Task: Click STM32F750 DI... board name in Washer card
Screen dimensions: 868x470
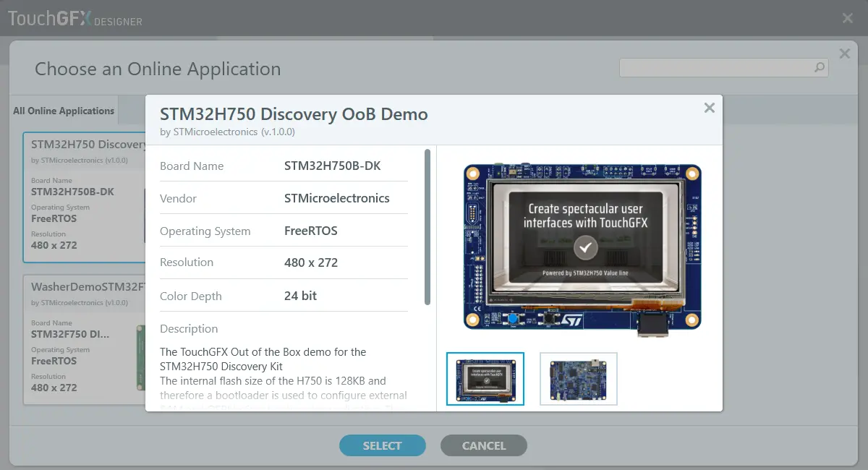Action: point(71,334)
